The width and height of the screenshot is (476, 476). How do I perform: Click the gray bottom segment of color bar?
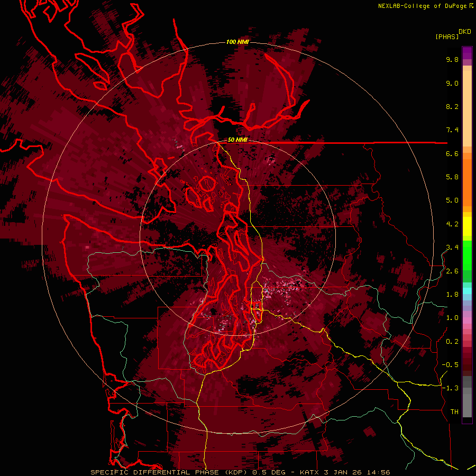click(x=467, y=404)
